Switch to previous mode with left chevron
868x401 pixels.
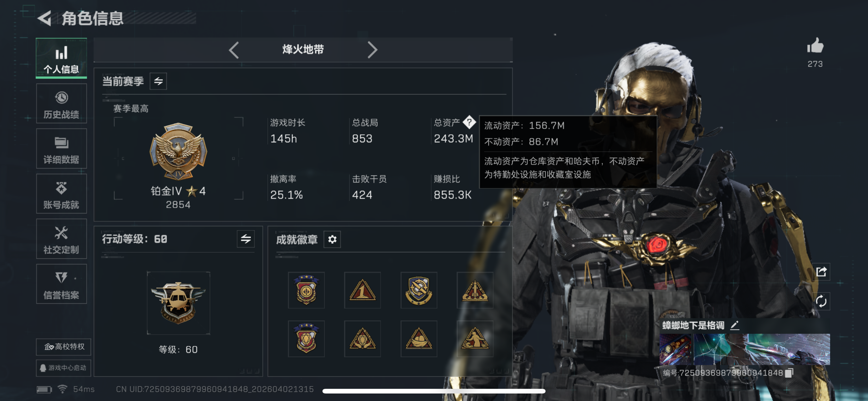coord(234,50)
